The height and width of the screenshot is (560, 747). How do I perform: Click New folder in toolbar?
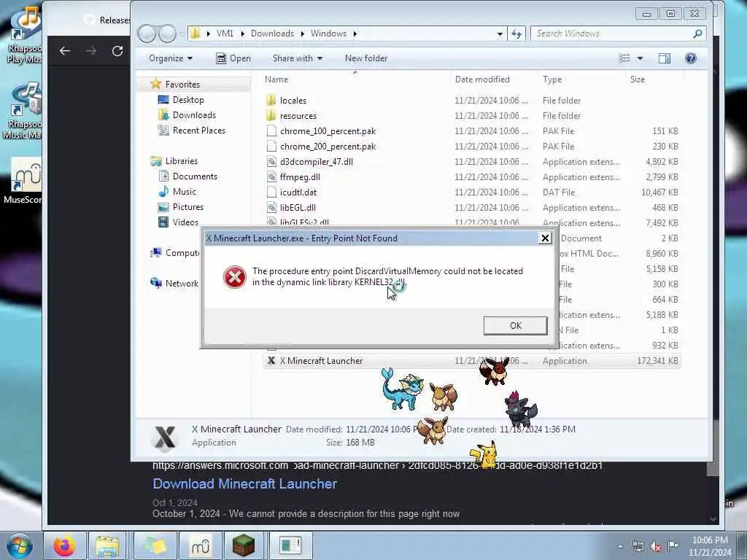pos(366,58)
